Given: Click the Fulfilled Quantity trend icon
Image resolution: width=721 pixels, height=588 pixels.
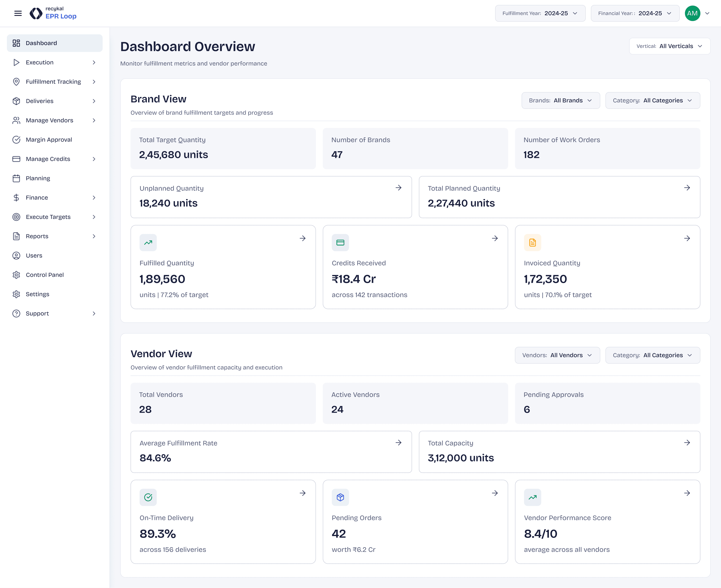Looking at the screenshot, I should (148, 242).
